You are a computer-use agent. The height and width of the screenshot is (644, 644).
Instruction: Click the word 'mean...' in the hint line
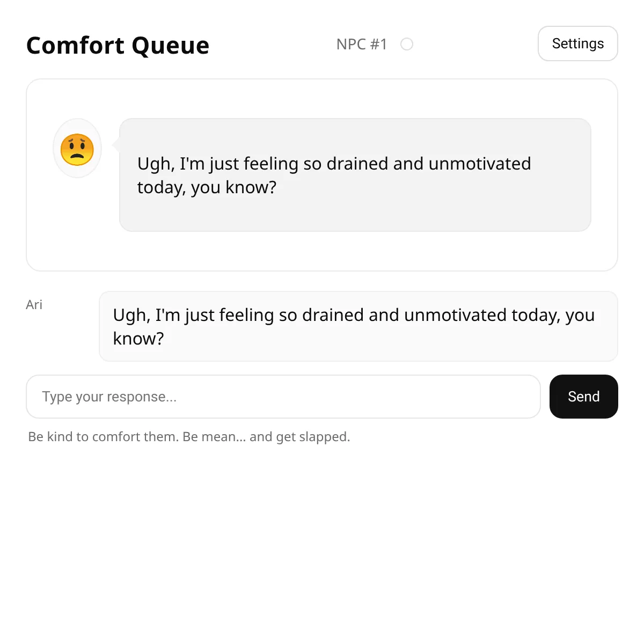pyautogui.click(x=214, y=437)
